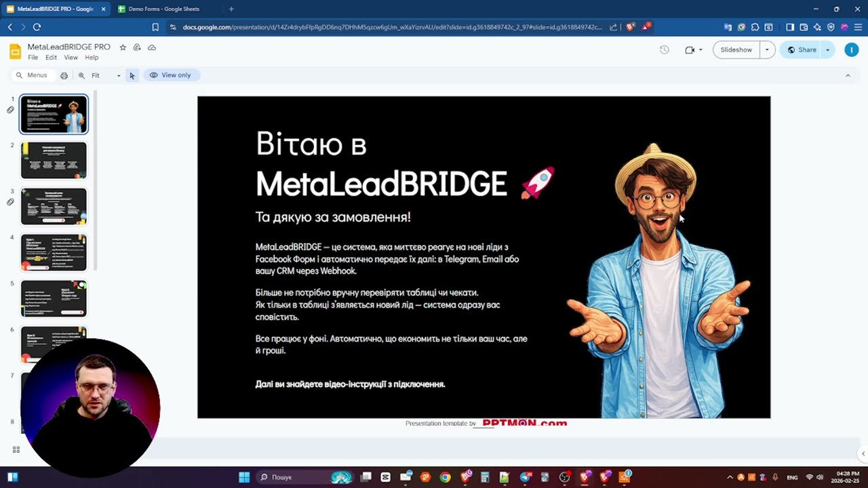Open the Leo AI sparkle icon
Screen dimensions: 868x488
817,27
